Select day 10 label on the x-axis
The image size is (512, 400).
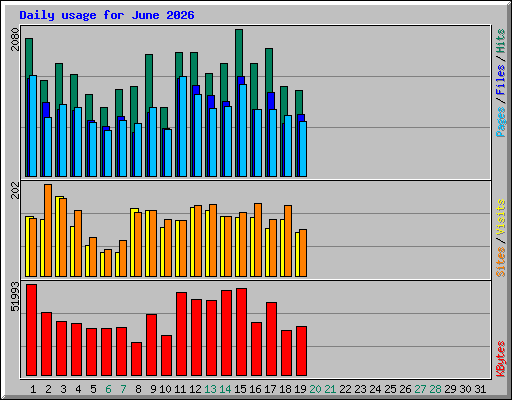(x=165, y=389)
